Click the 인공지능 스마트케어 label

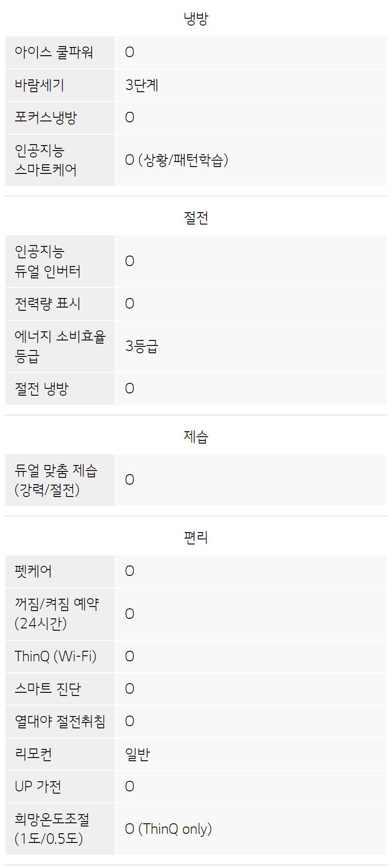pos(46,160)
